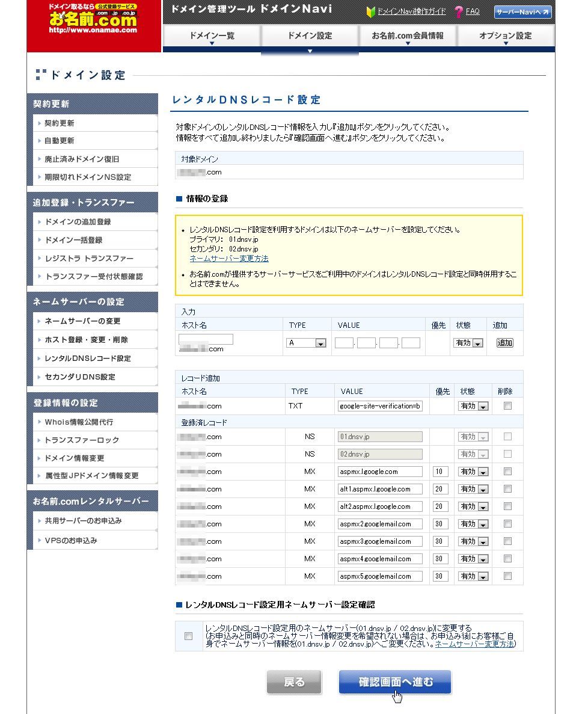Open the ドメインNavi操作ガイド link
This screenshot has height=714, width=588.
pos(412,11)
